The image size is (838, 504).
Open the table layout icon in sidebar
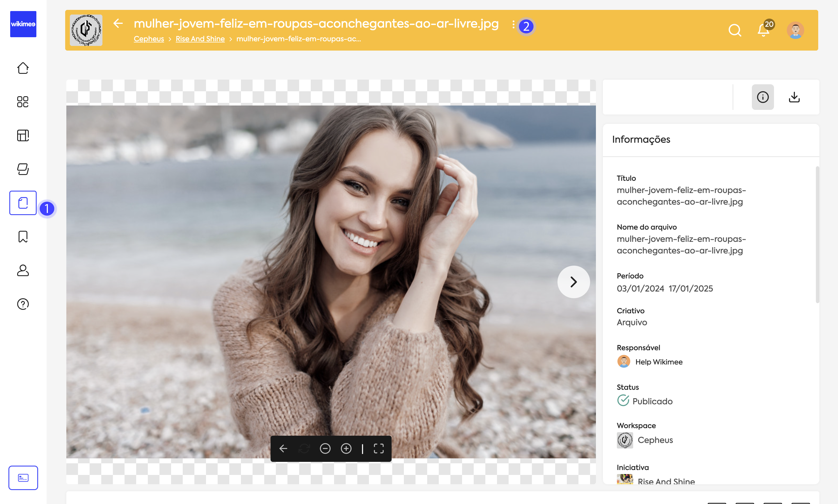(23, 135)
